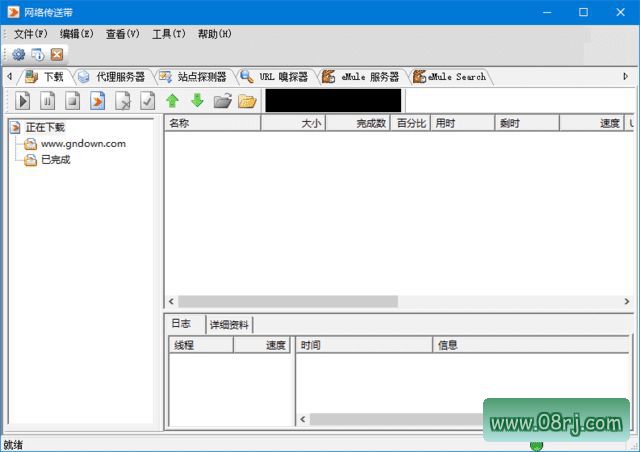The image size is (640, 452).
Task: Stop download with the square stop icon
Action: pyautogui.click(x=72, y=101)
